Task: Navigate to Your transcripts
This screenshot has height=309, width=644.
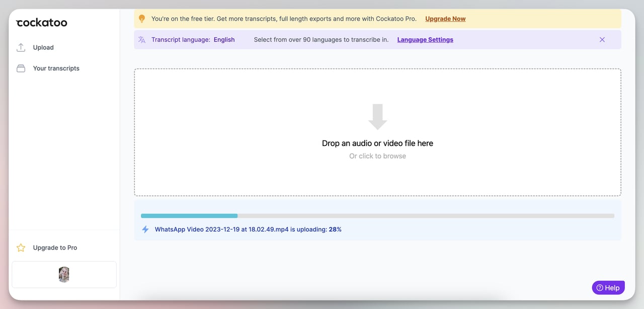Action: (56, 68)
